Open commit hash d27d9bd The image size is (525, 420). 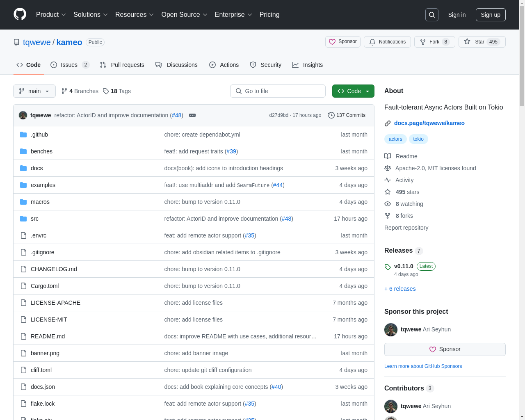coord(278,115)
